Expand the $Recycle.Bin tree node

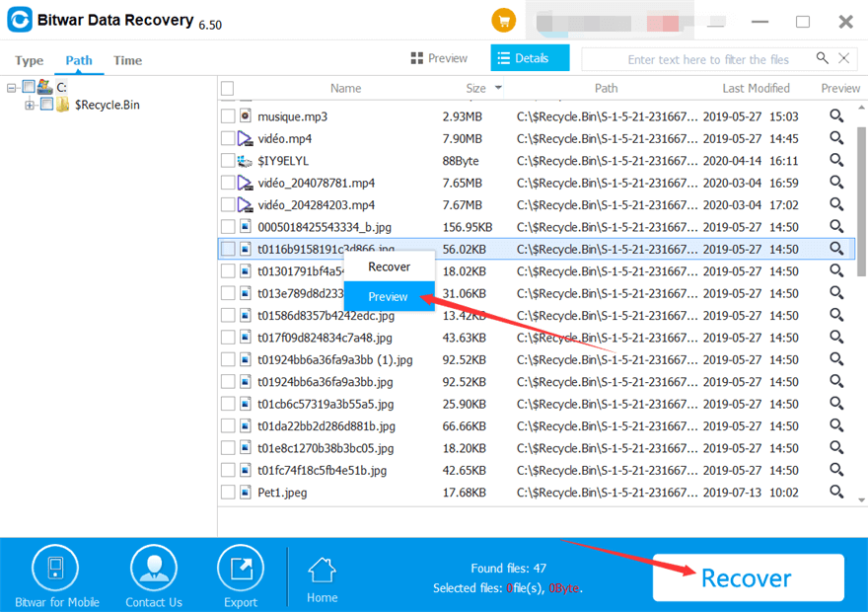30,105
